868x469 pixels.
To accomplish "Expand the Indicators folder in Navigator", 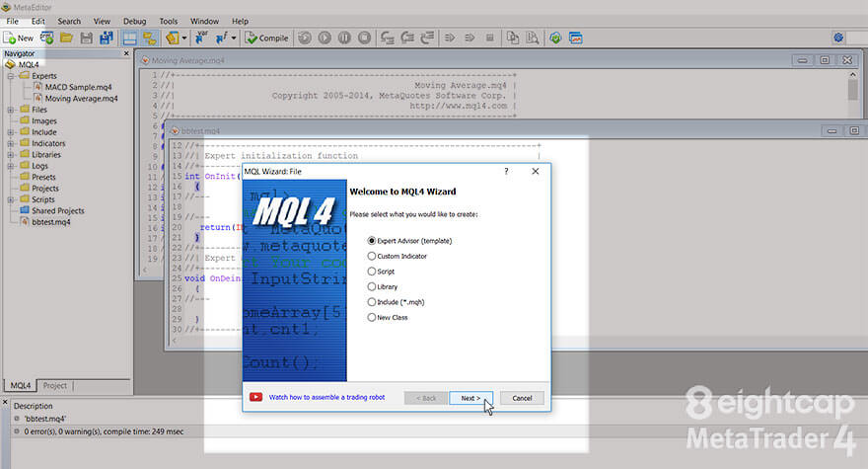I will click(x=11, y=143).
